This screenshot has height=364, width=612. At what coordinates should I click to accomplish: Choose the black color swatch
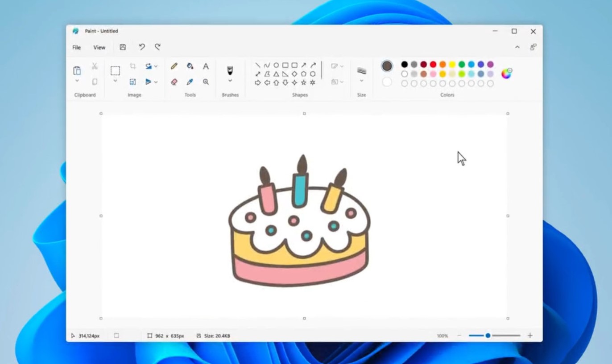[405, 65]
